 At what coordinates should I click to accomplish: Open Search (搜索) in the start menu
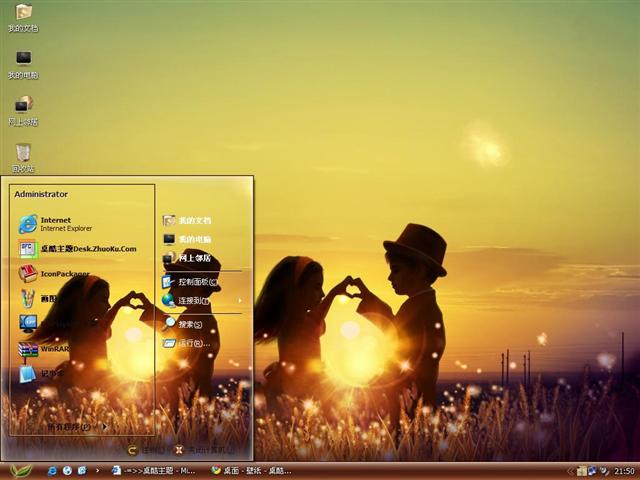(x=190, y=324)
